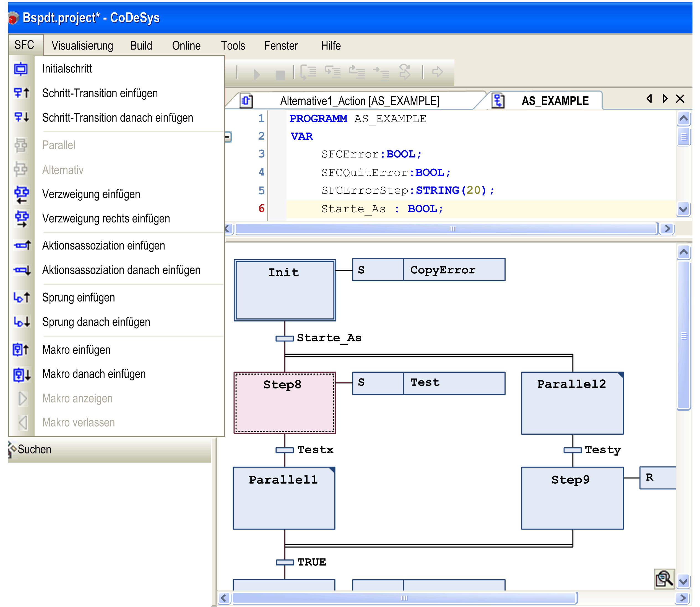Viewport: 700px width, 607px height.
Task: Select Verzweigung einfügen branch icon
Action: coord(21,194)
